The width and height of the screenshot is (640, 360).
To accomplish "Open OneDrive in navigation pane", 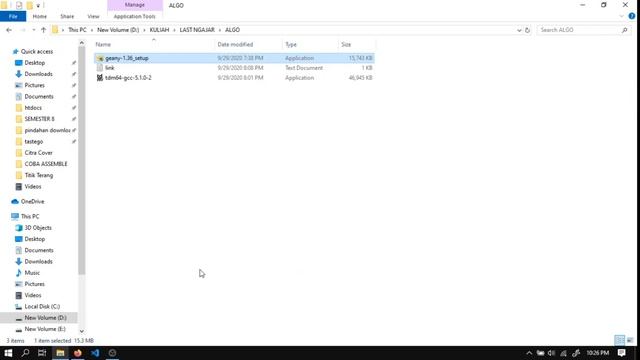I will click(x=32, y=201).
